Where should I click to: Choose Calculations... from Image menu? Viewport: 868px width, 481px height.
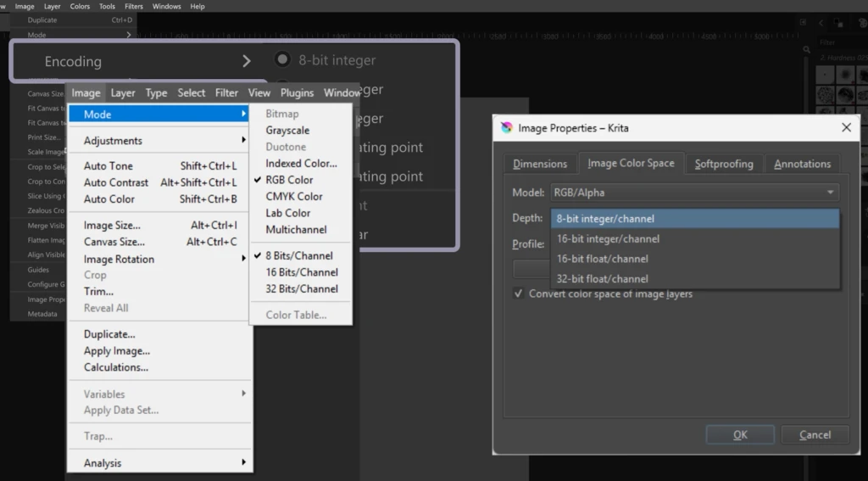[x=160, y=366]
